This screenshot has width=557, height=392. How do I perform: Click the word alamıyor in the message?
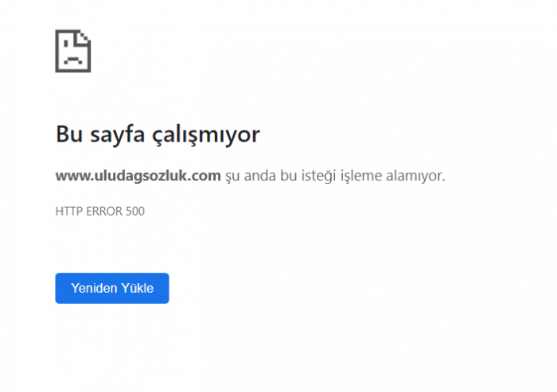415,176
